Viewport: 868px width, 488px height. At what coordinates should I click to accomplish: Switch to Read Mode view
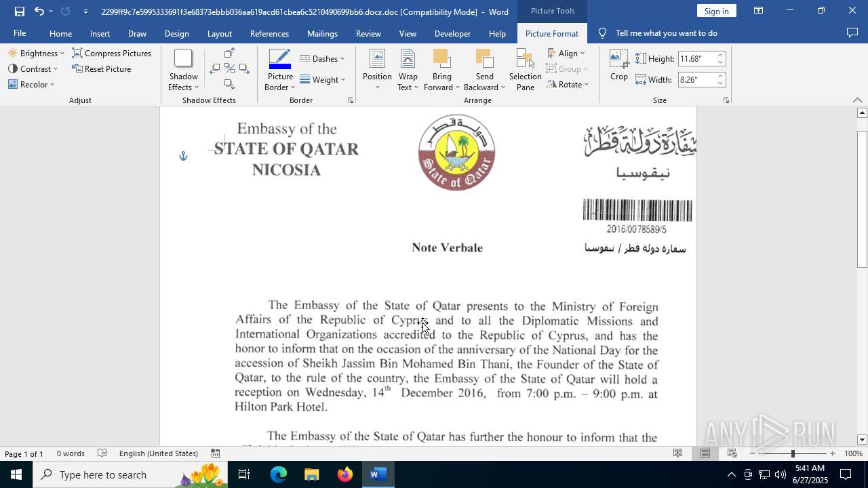click(677, 453)
